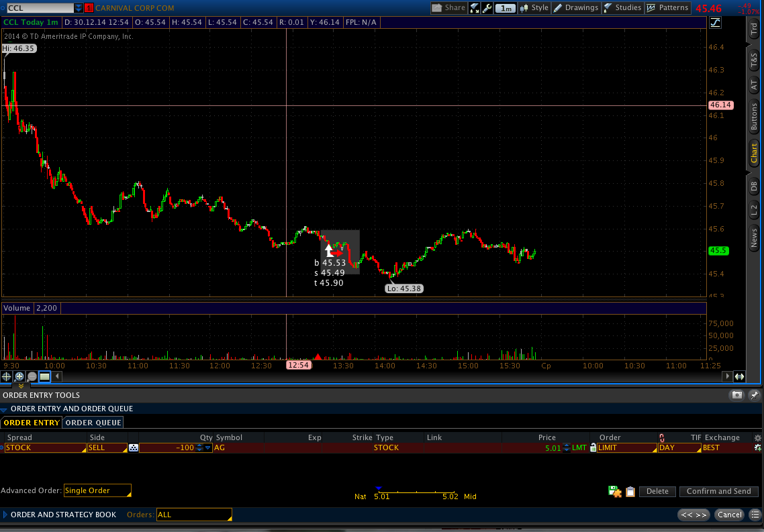Open the CCL symbol dropdown arrow

click(78, 8)
